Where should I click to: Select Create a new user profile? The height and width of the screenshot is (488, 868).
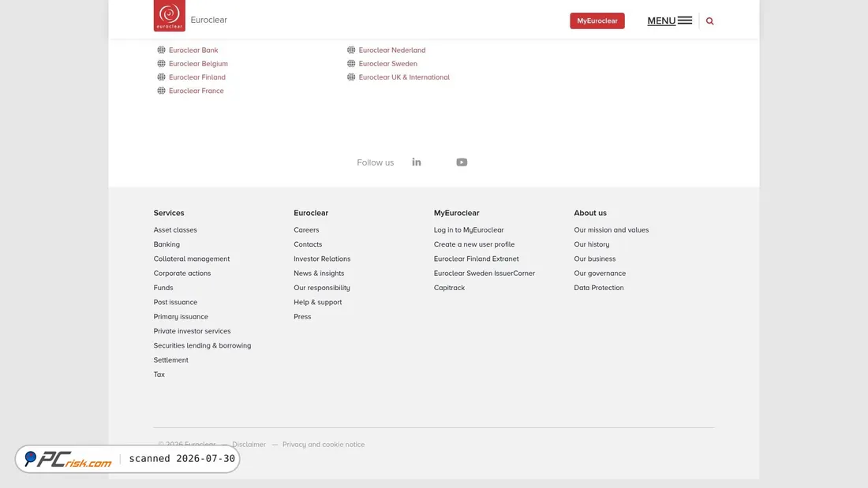[x=474, y=244]
